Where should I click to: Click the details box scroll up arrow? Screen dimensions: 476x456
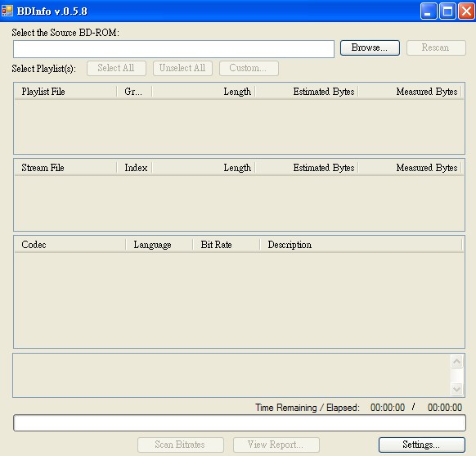[457, 361]
